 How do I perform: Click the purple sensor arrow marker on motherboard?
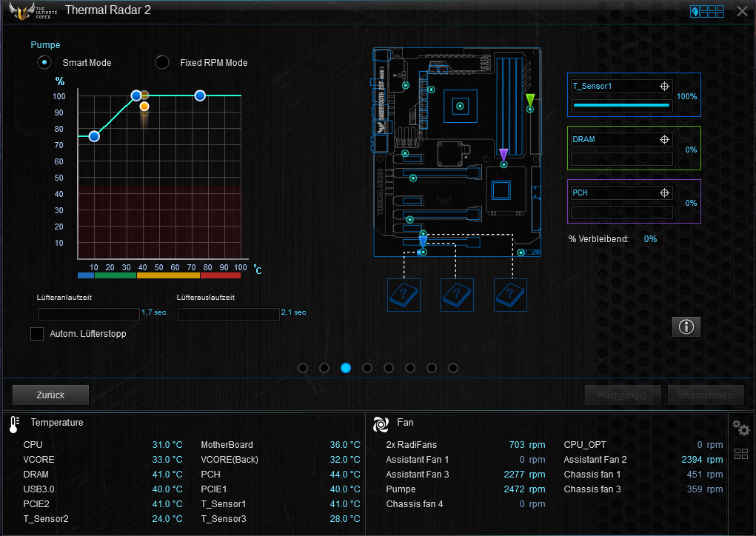(504, 155)
